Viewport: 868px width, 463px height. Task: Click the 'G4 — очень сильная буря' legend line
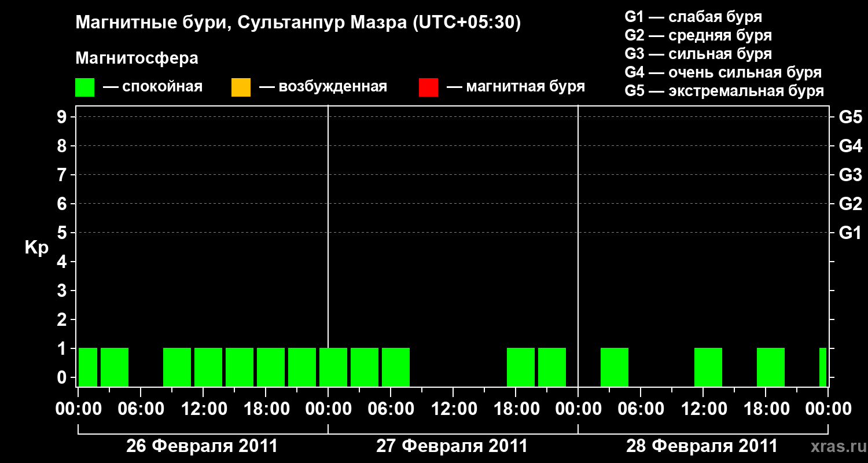click(x=723, y=72)
